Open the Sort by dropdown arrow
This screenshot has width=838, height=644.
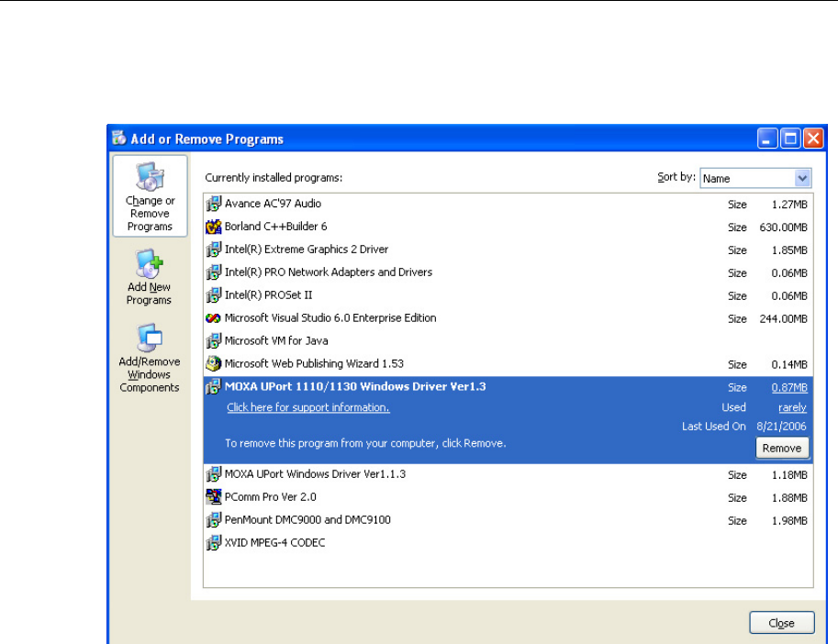803,178
